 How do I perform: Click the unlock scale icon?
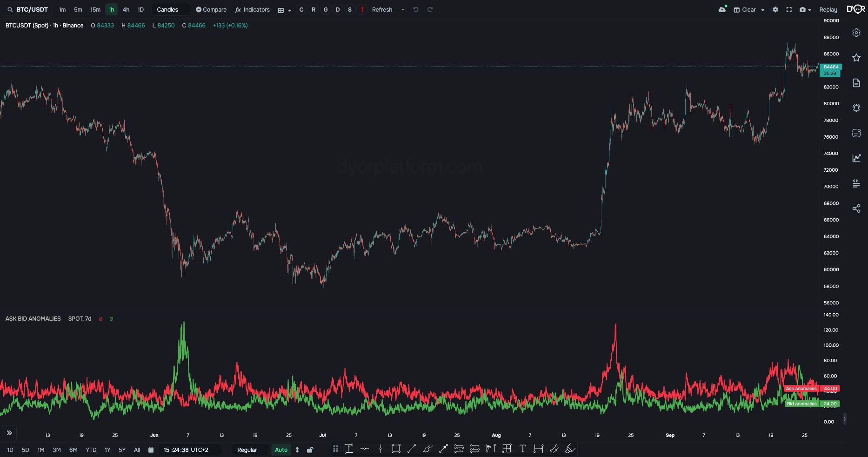coord(310,450)
